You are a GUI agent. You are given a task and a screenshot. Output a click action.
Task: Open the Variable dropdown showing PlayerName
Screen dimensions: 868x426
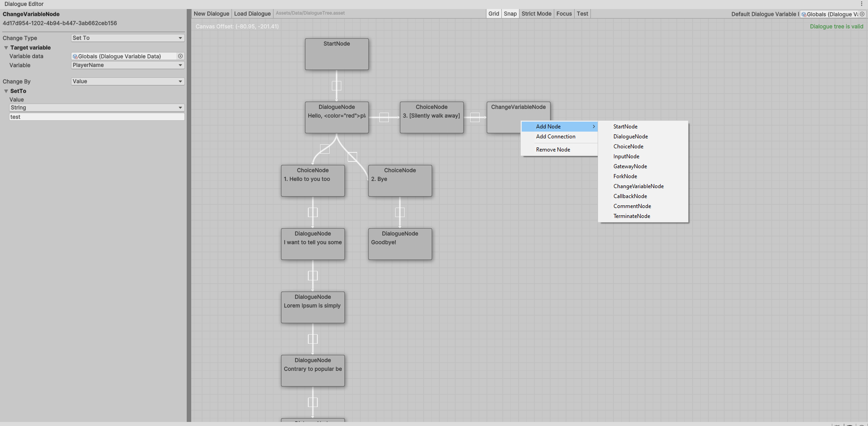tap(127, 65)
